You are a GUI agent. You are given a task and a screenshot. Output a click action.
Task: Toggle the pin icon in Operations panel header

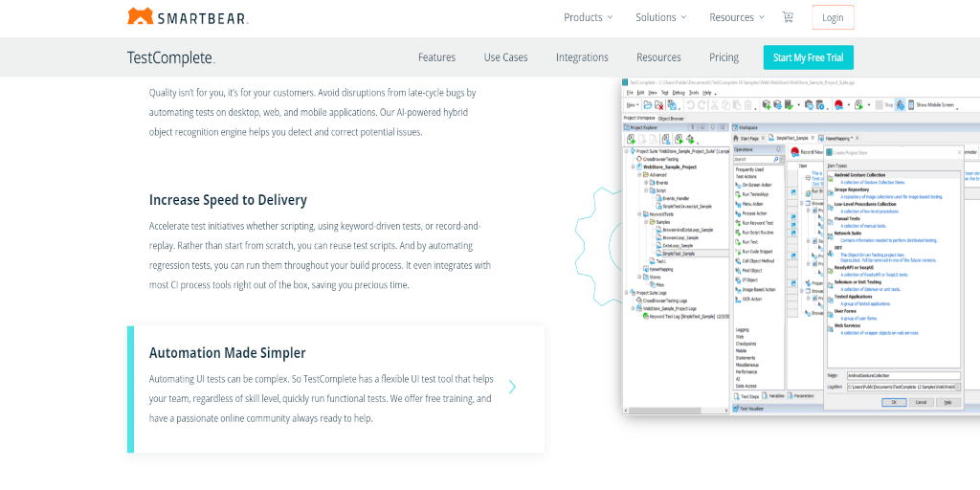(x=779, y=149)
